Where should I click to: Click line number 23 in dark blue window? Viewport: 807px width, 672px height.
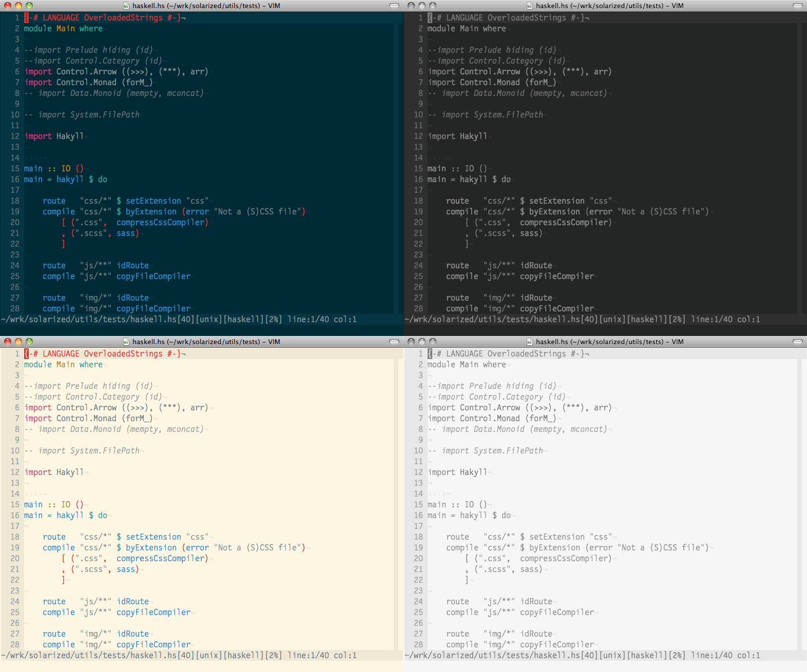point(15,254)
